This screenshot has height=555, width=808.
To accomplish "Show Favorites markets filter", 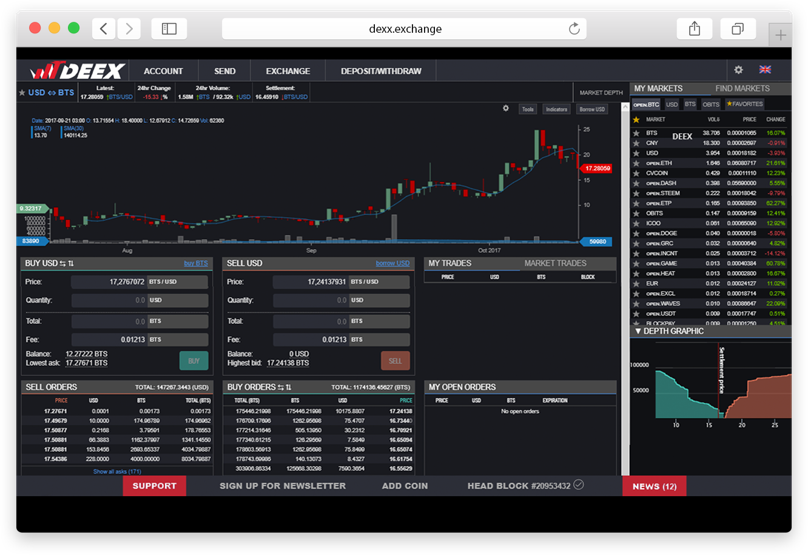I will [x=745, y=104].
